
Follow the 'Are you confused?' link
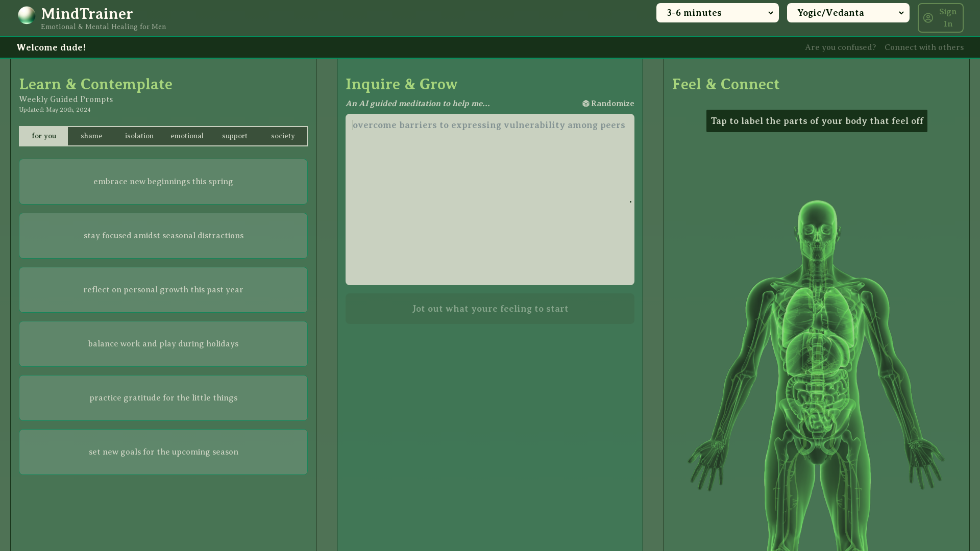click(840, 47)
